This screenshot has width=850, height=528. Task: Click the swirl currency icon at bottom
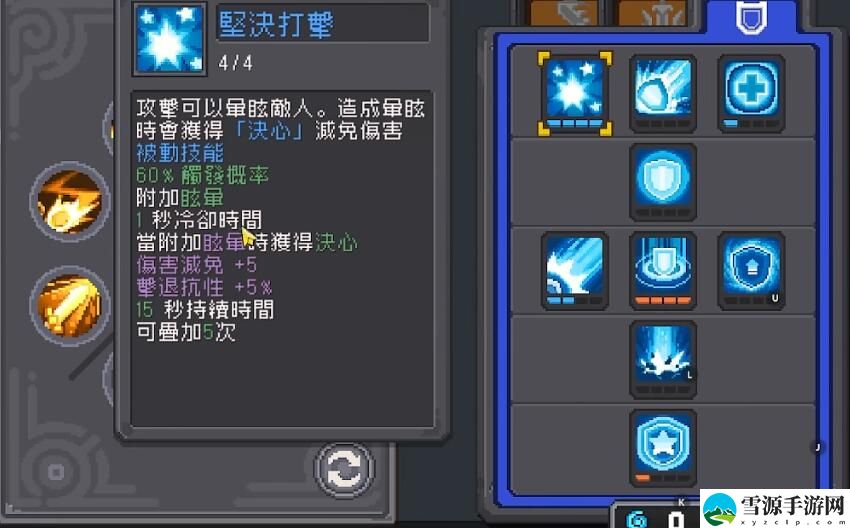(x=636, y=519)
